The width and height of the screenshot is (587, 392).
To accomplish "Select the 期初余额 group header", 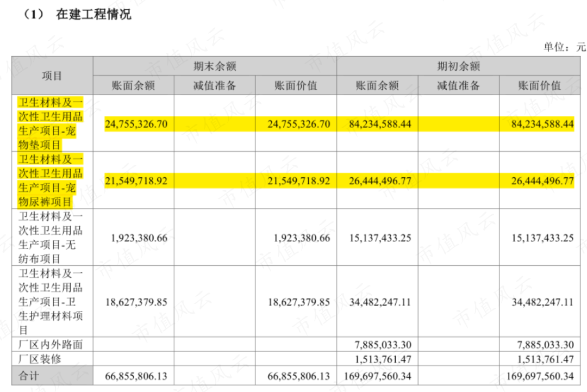I will click(x=458, y=66).
